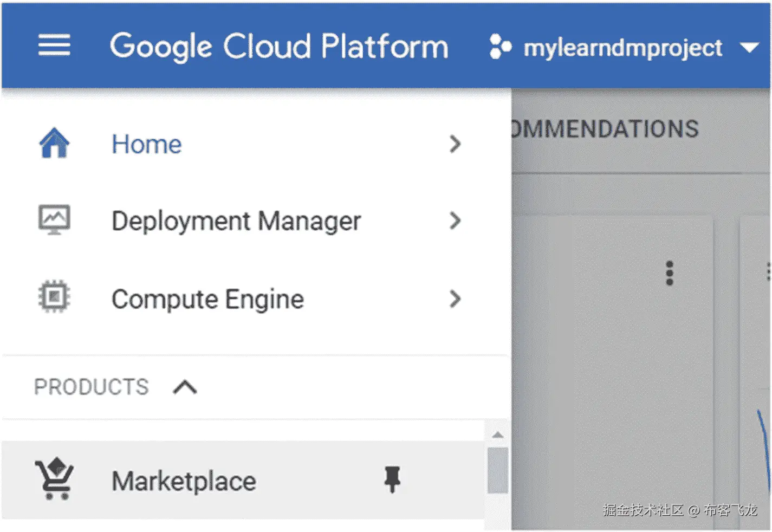
Task: Select Home in the navigation menu
Action: point(147,145)
